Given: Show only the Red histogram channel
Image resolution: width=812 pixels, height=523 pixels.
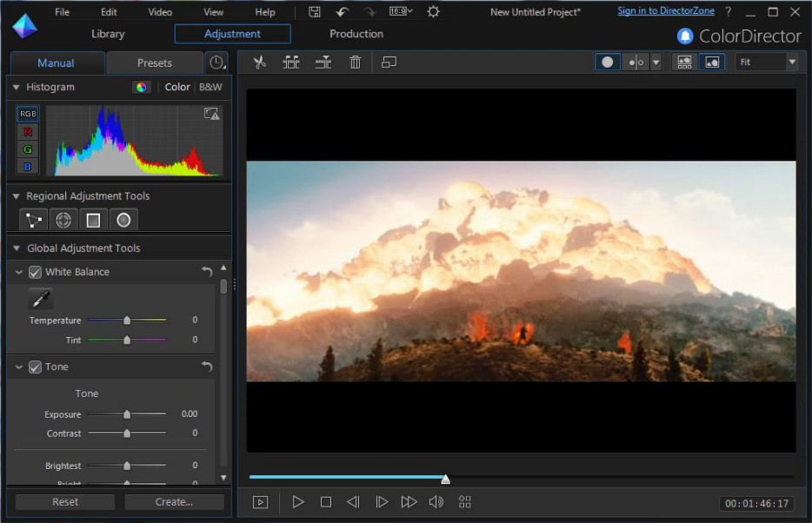Looking at the screenshot, I should [x=28, y=132].
